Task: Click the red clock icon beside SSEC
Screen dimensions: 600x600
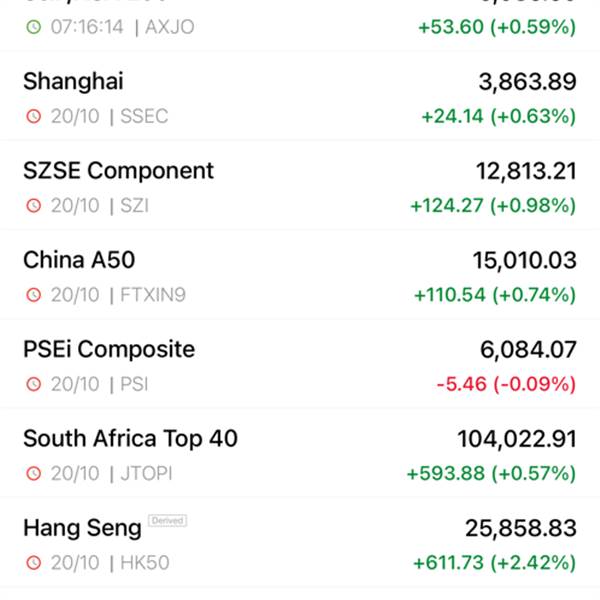Action: tap(34, 116)
